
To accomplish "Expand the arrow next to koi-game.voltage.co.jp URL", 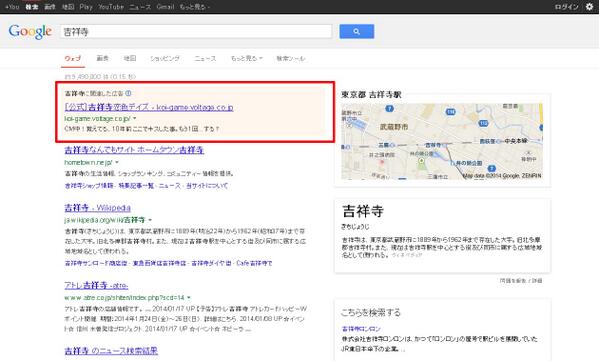I will click(x=134, y=118).
